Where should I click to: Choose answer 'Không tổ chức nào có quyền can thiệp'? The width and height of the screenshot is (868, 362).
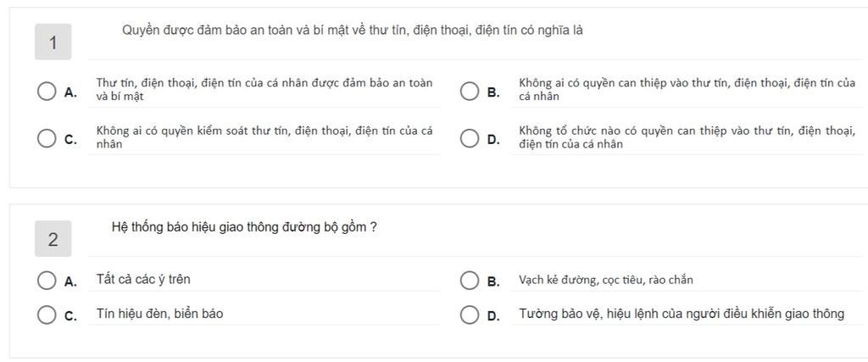pos(687,138)
